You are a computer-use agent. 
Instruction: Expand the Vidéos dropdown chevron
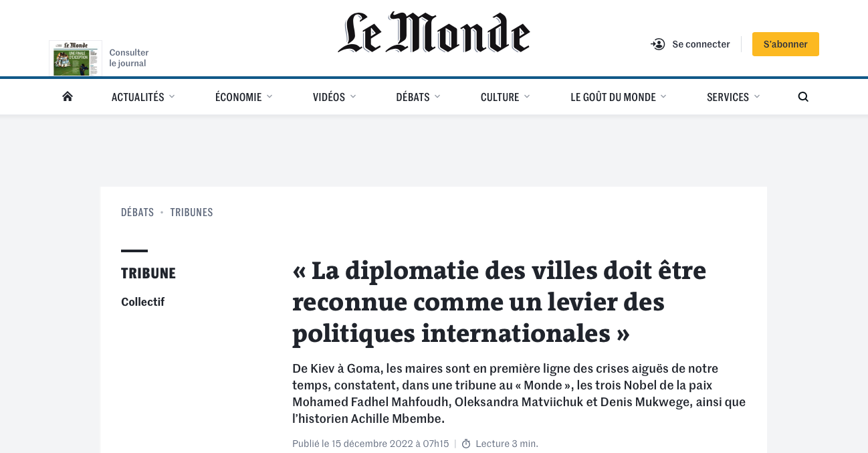click(x=353, y=96)
